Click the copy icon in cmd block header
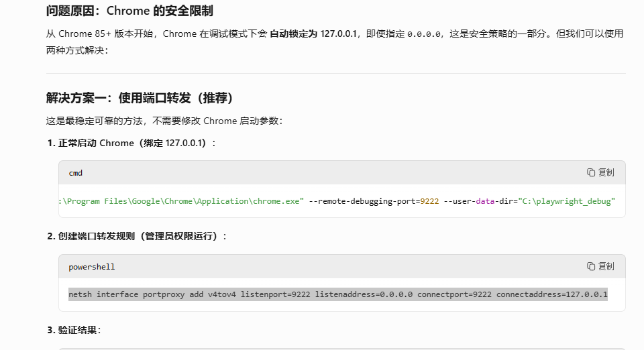The width and height of the screenshot is (644, 350). 590,173
